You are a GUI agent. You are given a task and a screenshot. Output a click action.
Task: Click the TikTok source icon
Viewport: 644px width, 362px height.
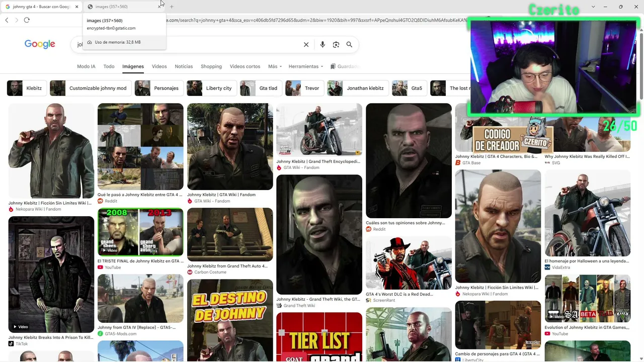click(x=11, y=344)
